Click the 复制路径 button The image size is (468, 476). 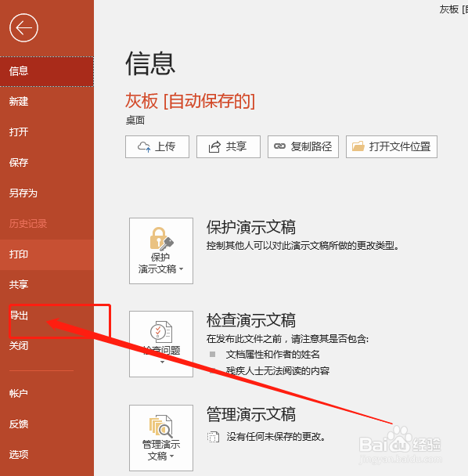pos(303,147)
